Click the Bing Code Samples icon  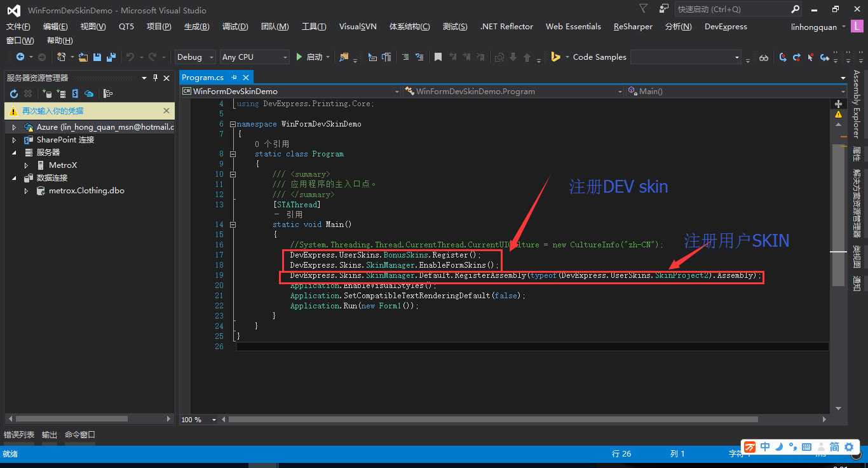[555, 57]
